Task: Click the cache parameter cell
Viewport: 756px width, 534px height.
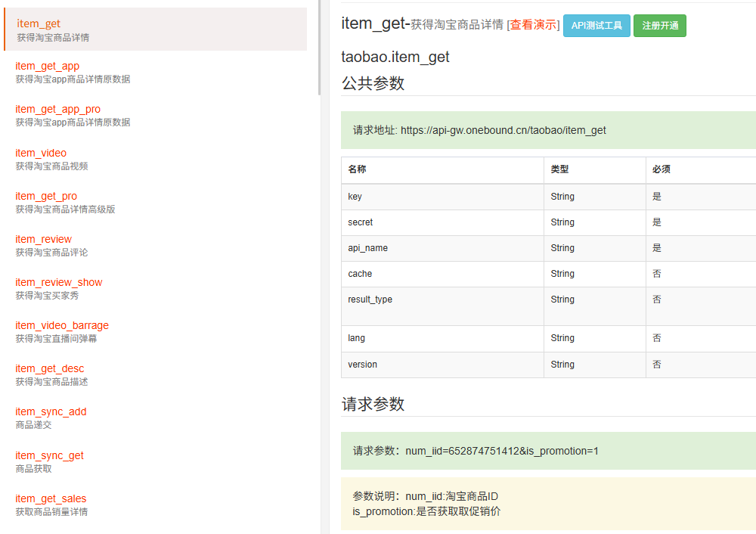Action: (442, 274)
